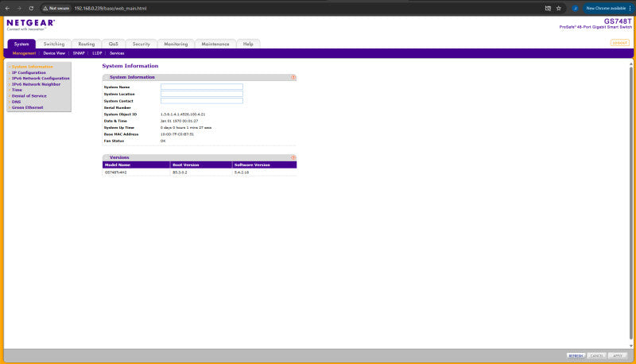Select the SNMP submenu

pyautogui.click(x=79, y=53)
